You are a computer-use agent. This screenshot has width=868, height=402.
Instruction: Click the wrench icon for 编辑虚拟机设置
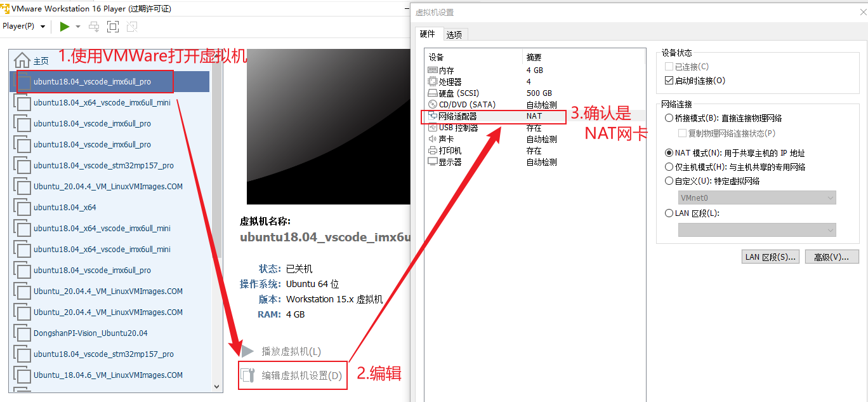[248, 375]
